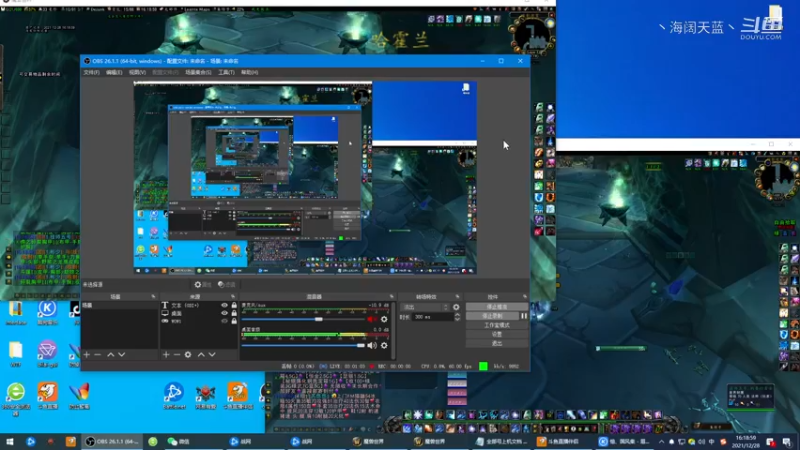
Task: Click the Stop Recording button
Action: [492, 316]
